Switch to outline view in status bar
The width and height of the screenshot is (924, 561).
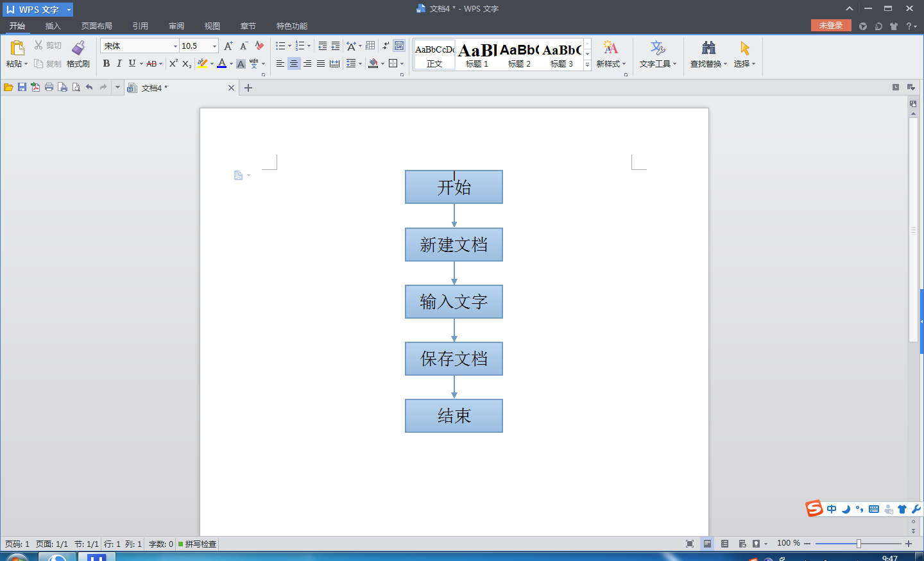[724, 544]
